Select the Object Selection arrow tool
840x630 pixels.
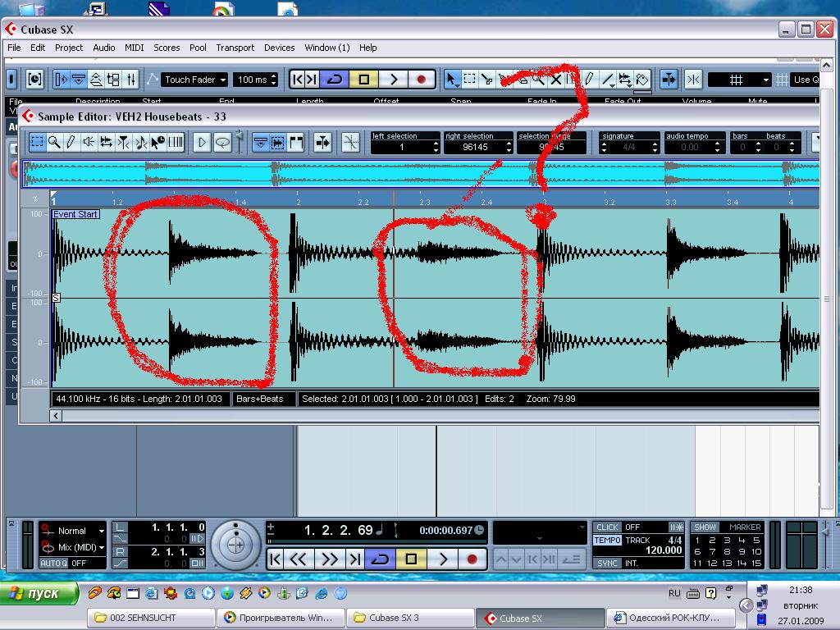452,80
